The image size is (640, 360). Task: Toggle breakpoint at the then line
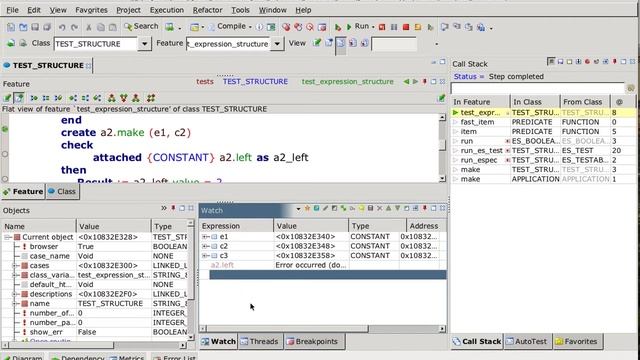(5, 179)
